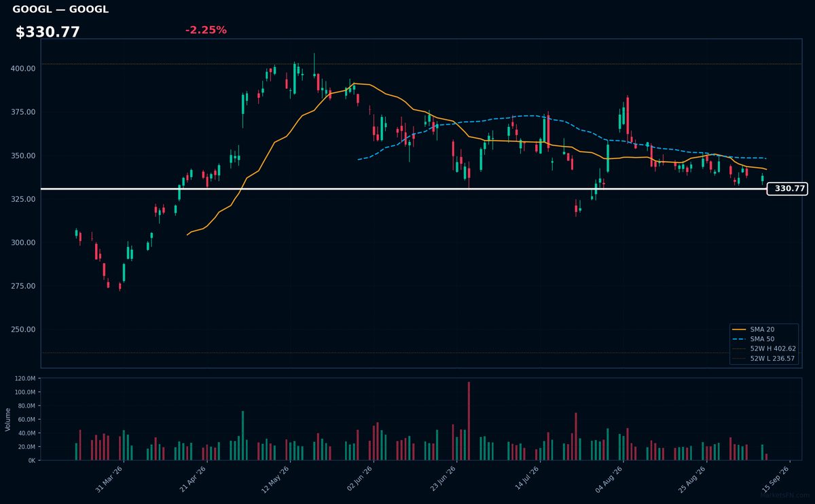
Task: Click the 23 Jun '26 date label
Action: click(x=444, y=478)
